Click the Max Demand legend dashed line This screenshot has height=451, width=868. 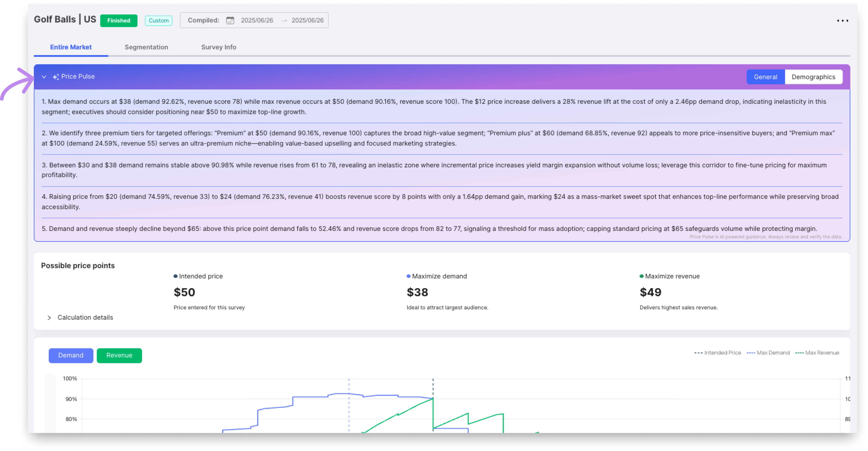coord(751,353)
